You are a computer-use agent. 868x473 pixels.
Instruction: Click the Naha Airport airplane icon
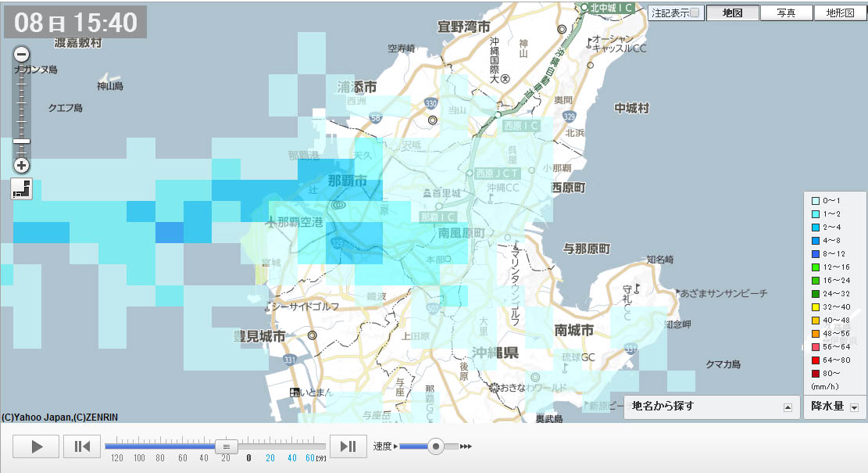pos(271,222)
